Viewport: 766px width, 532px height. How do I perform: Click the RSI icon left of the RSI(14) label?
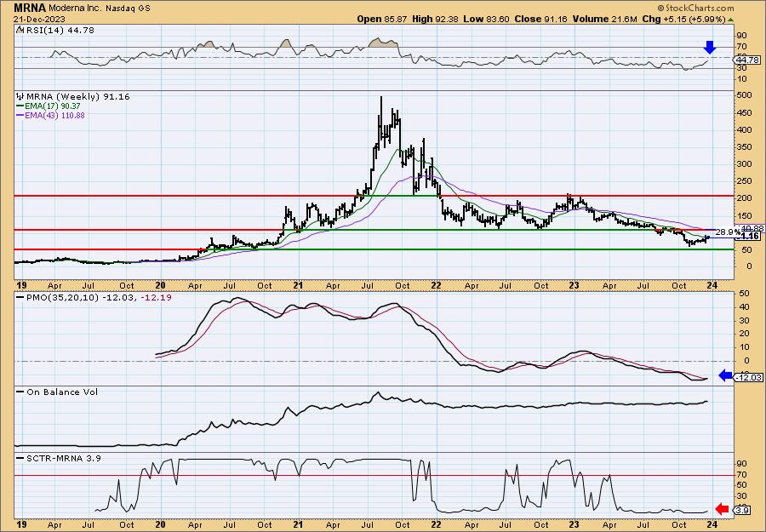tap(20, 30)
